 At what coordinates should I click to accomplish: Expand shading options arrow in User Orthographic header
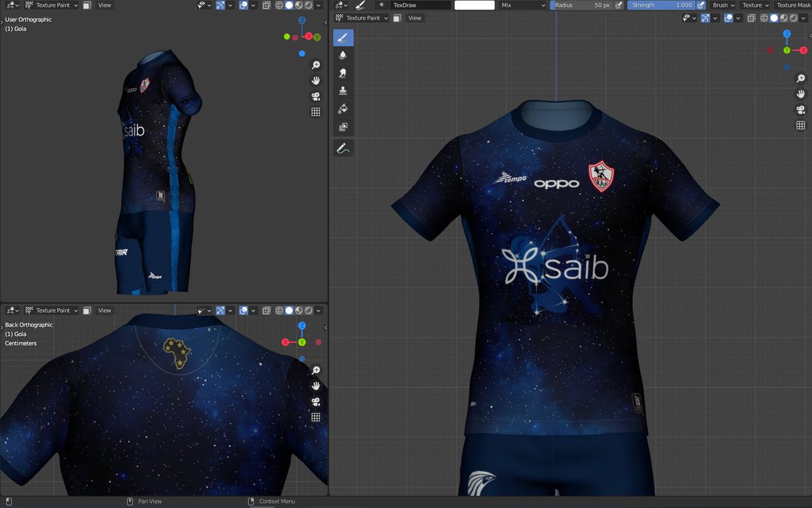coord(319,5)
